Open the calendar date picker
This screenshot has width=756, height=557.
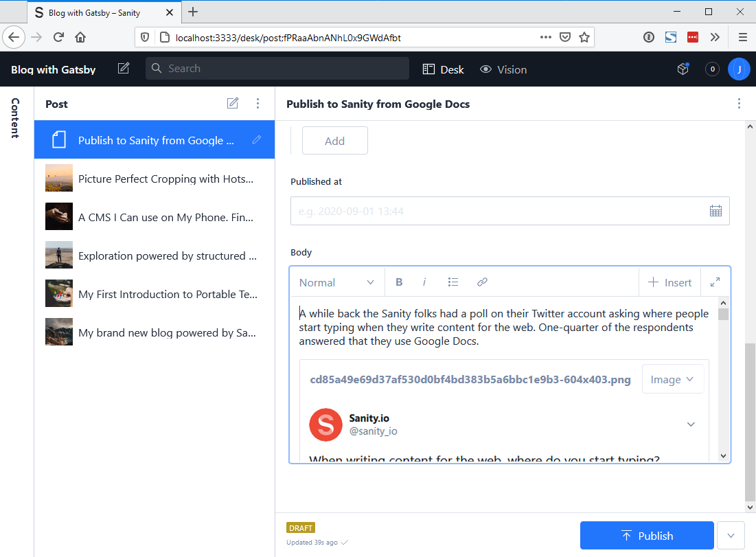tap(715, 211)
